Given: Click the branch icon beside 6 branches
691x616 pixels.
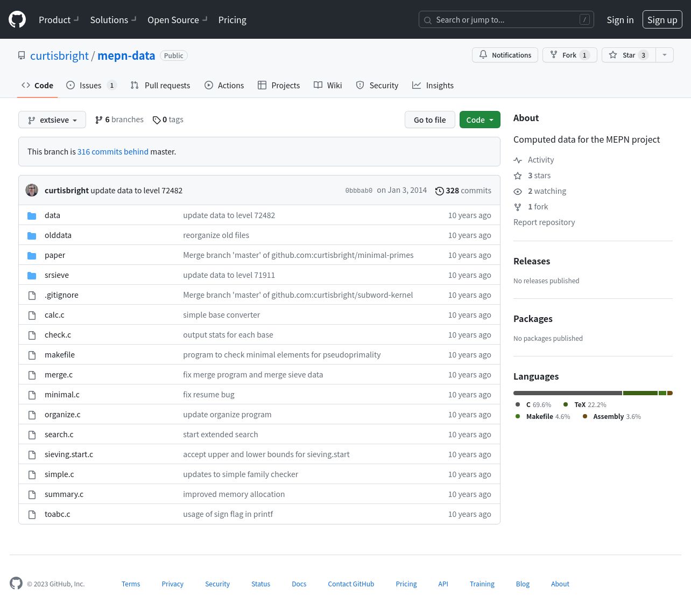Looking at the screenshot, I should point(99,120).
